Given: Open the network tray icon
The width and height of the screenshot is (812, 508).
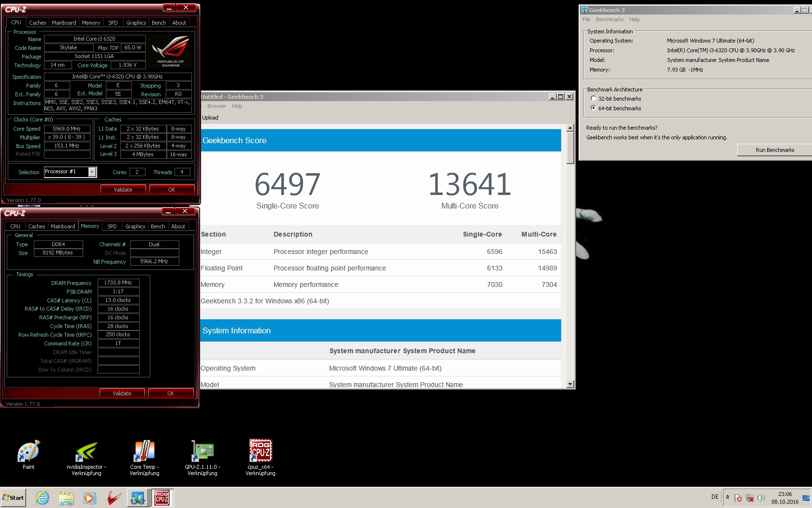Looking at the screenshot, I should [x=750, y=498].
